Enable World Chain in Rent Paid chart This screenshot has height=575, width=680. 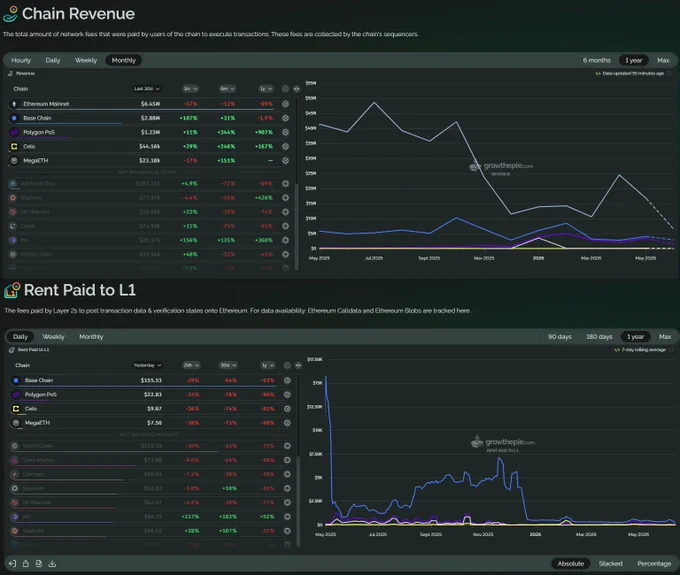(x=287, y=446)
